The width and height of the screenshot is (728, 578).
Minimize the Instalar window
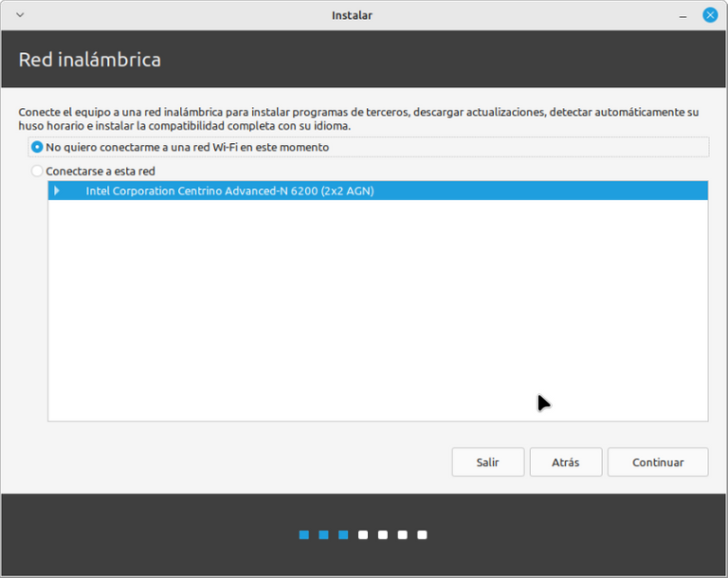click(x=682, y=16)
